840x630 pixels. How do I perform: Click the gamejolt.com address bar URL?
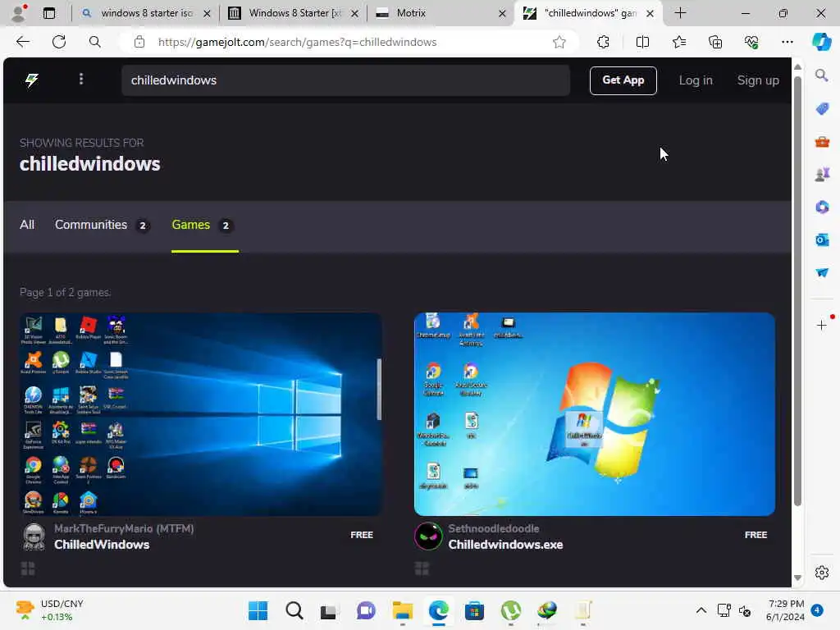pyautogui.click(x=297, y=42)
